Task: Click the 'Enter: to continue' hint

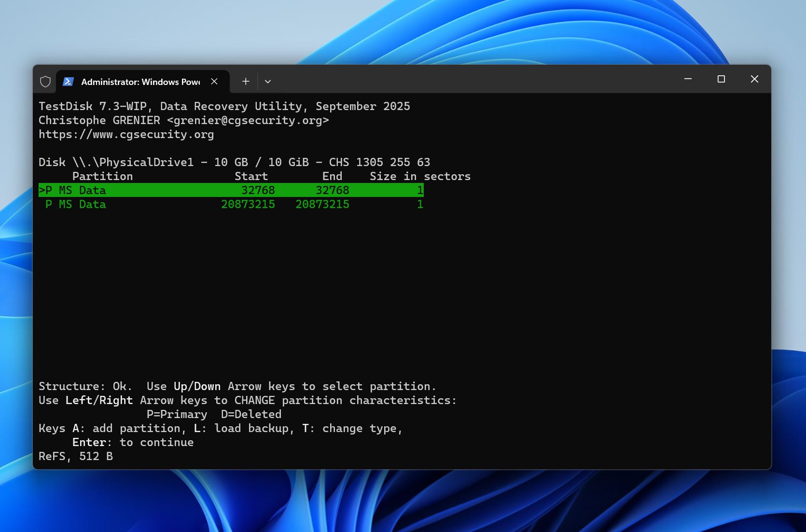Action: [x=133, y=442]
